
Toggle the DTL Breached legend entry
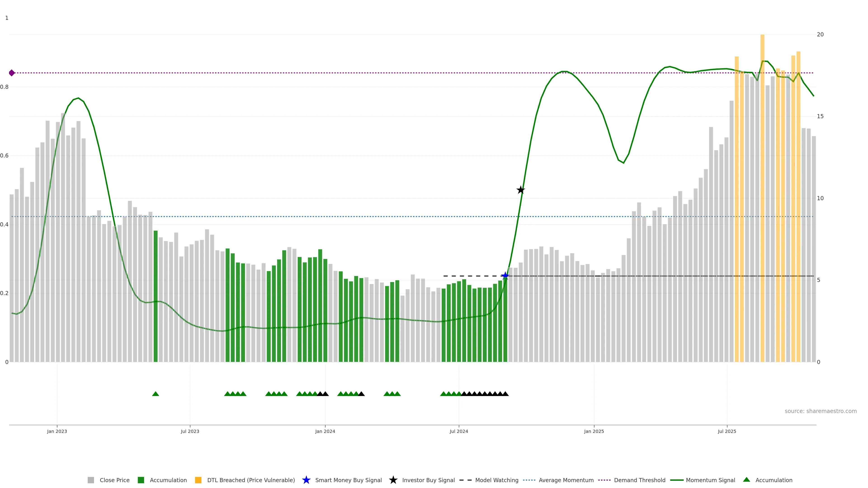tap(251, 480)
